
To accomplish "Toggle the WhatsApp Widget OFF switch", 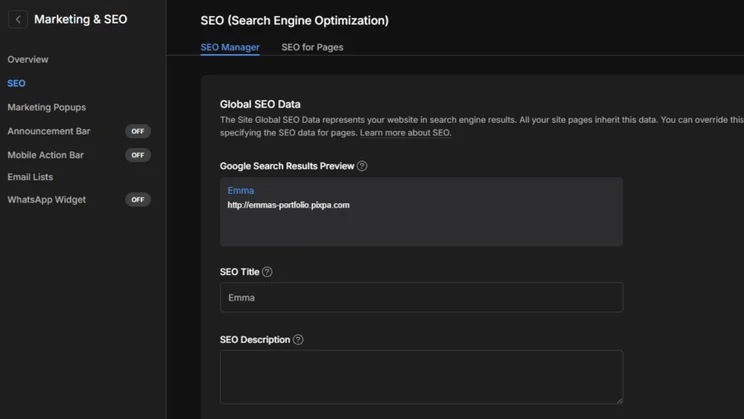I will (x=138, y=200).
